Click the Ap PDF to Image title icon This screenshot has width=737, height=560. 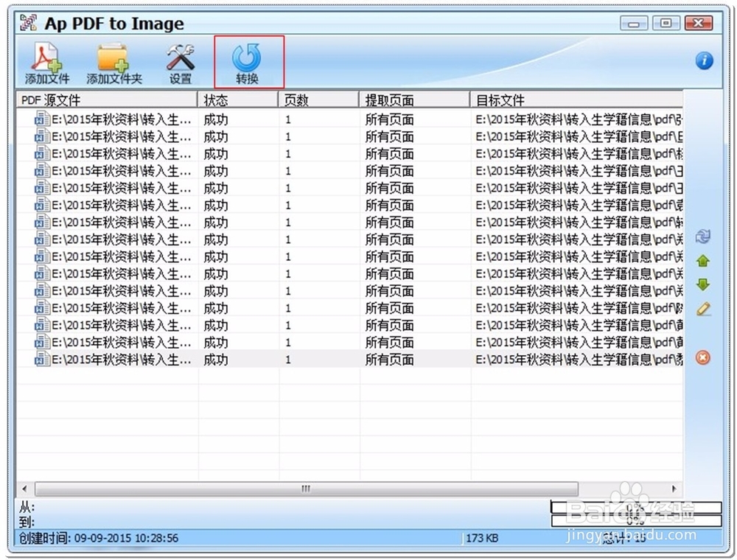click(29, 23)
